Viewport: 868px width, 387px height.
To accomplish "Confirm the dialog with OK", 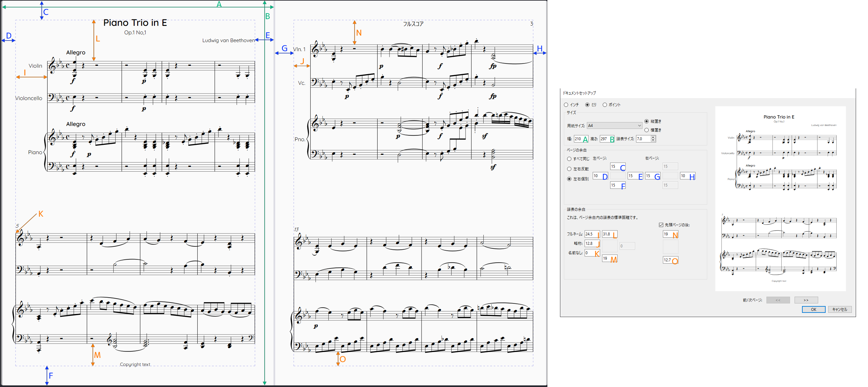I will [813, 309].
